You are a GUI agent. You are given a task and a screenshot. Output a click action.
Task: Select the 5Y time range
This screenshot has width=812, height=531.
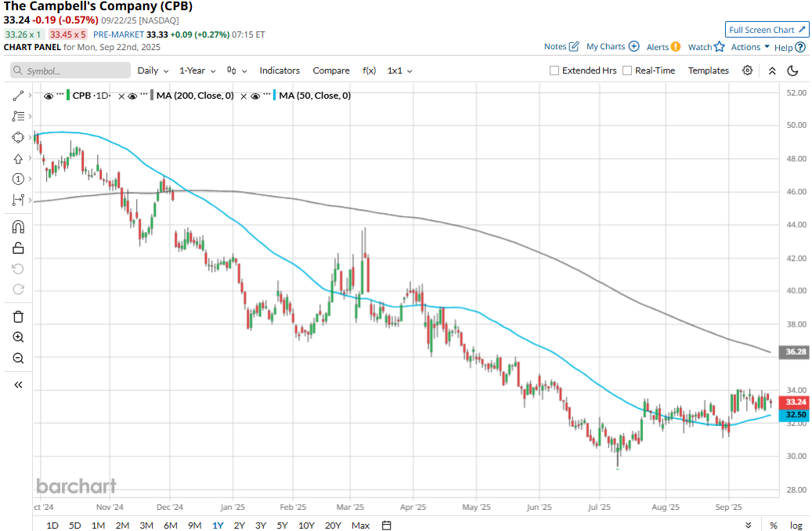pyautogui.click(x=282, y=526)
